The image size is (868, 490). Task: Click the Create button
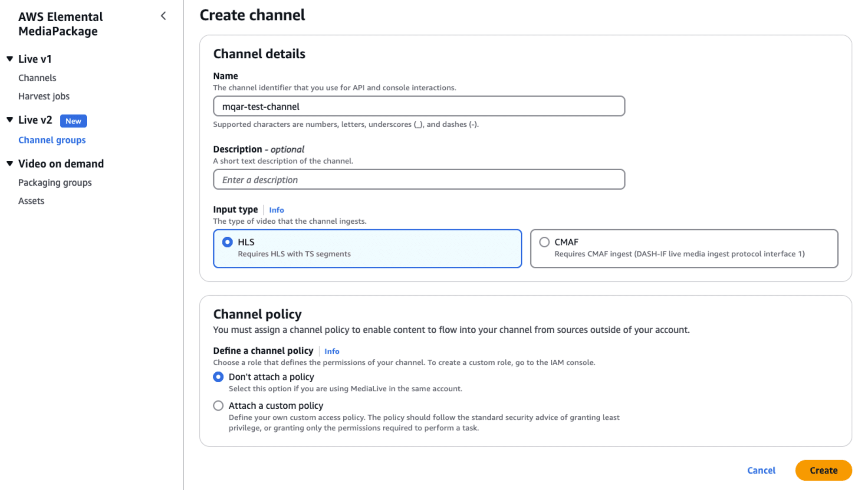pos(823,470)
